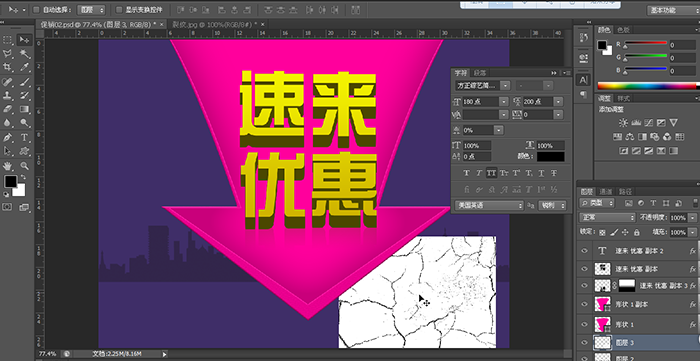Select the Move tool in the toolbox
The image size is (700, 361).
point(24,40)
